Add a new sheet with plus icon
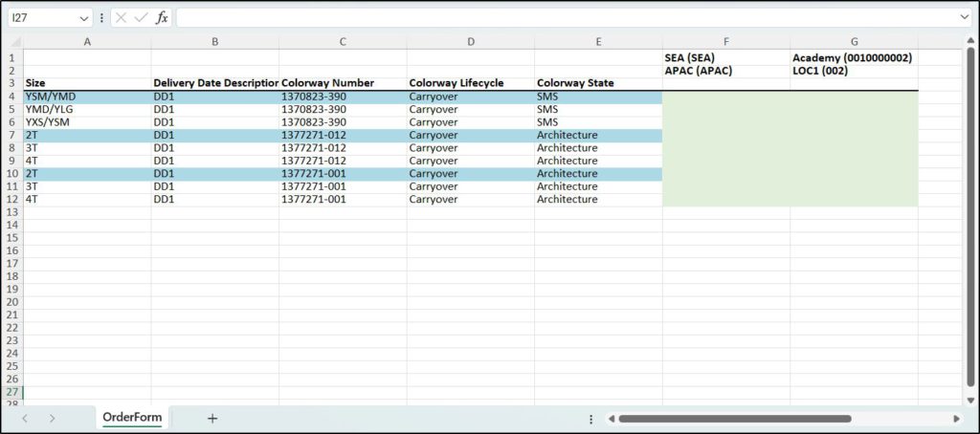 coord(212,418)
